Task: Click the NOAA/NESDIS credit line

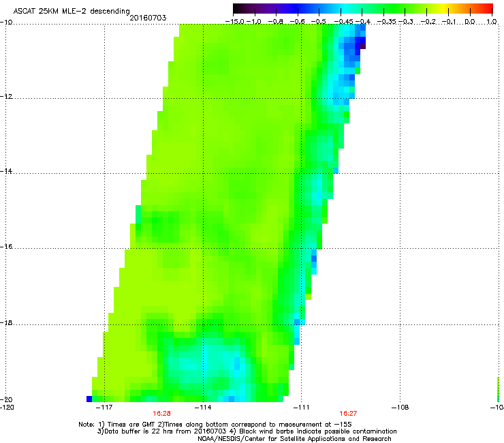Action: click(294, 439)
